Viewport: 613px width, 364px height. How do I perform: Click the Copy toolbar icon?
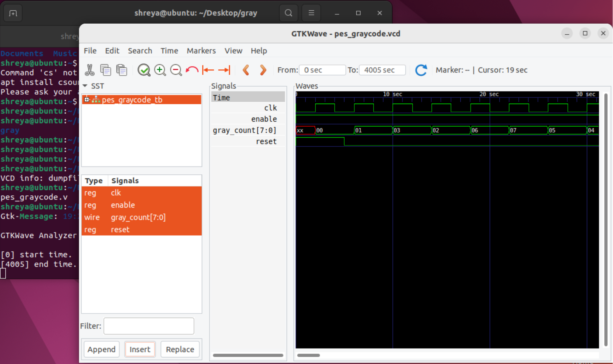click(106, 70)
